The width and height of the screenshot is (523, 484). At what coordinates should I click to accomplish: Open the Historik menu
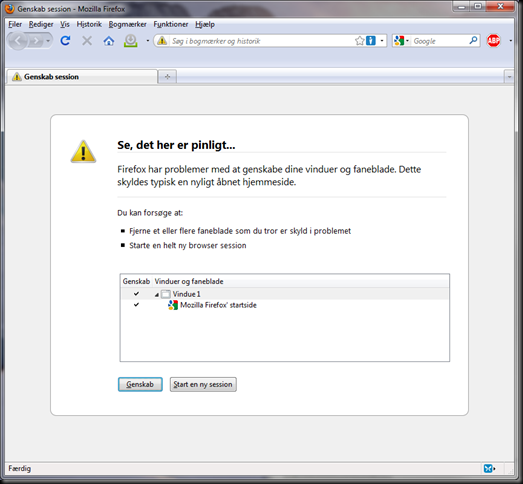[x=89, y=24]
